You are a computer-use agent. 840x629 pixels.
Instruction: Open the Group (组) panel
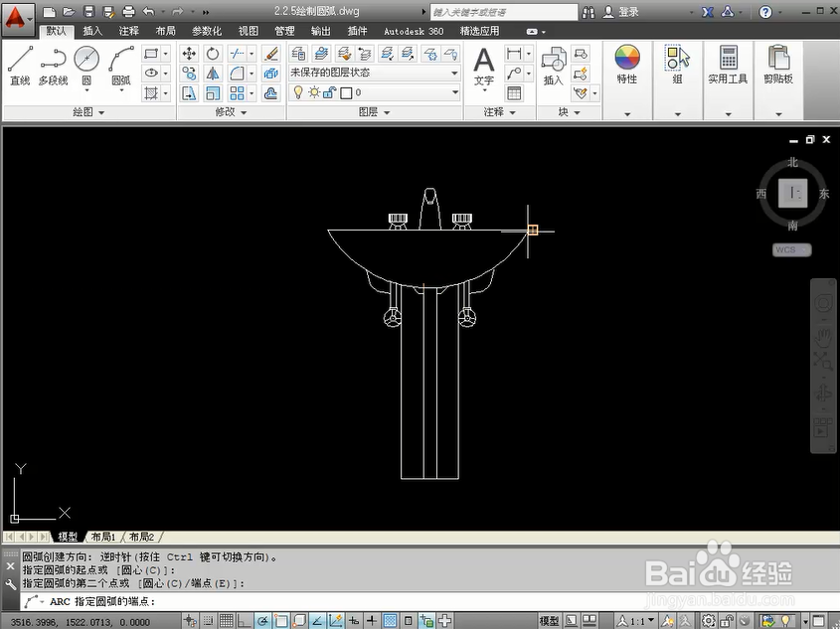678,65
